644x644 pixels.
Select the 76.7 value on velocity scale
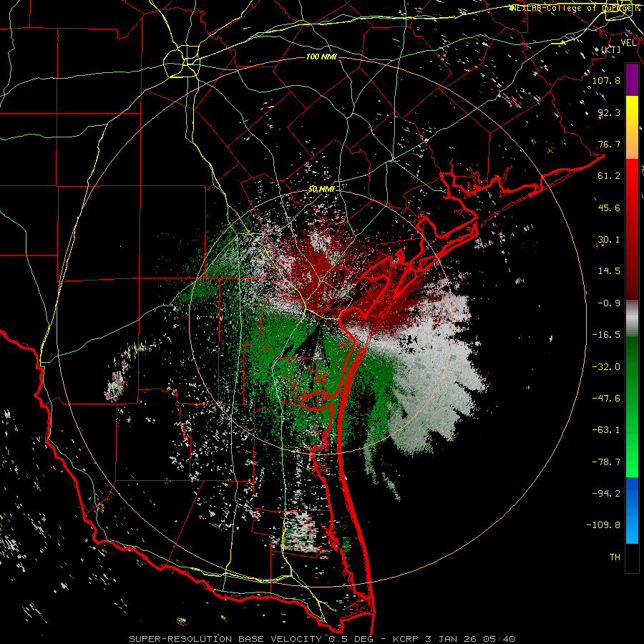(609, 144)
